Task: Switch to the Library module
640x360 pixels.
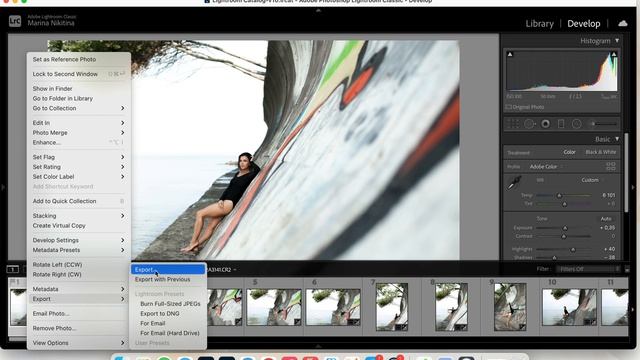Action: (539, 24)
